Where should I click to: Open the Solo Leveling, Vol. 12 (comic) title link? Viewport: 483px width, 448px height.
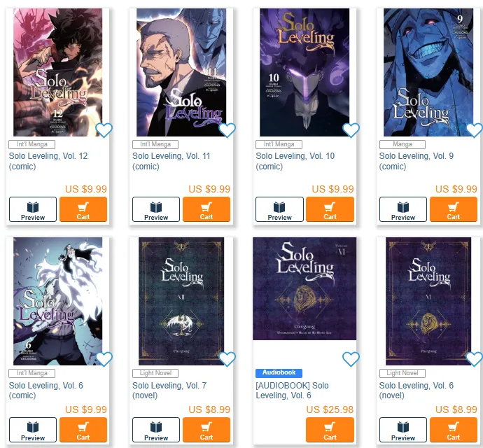[x=48, y=161]
